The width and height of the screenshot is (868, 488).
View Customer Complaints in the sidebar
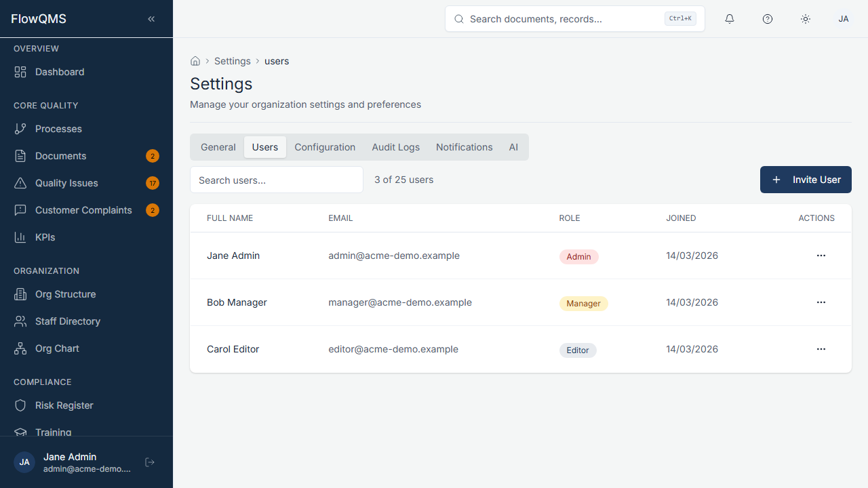83,210
